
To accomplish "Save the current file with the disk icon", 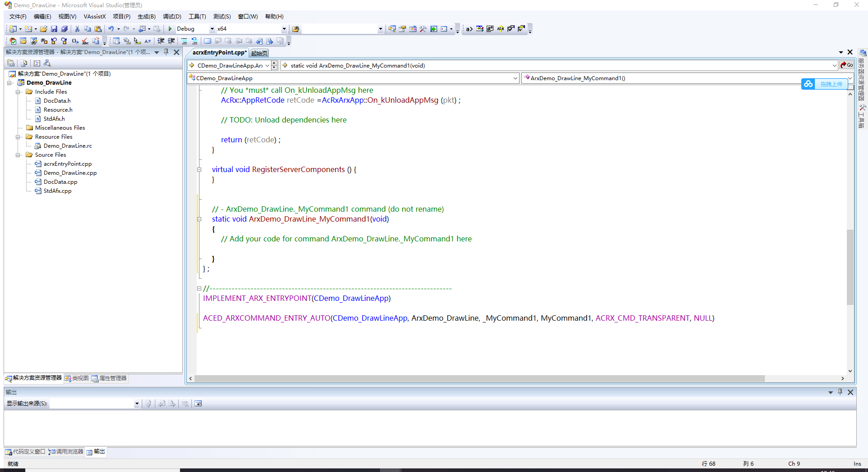I will 54,29.
